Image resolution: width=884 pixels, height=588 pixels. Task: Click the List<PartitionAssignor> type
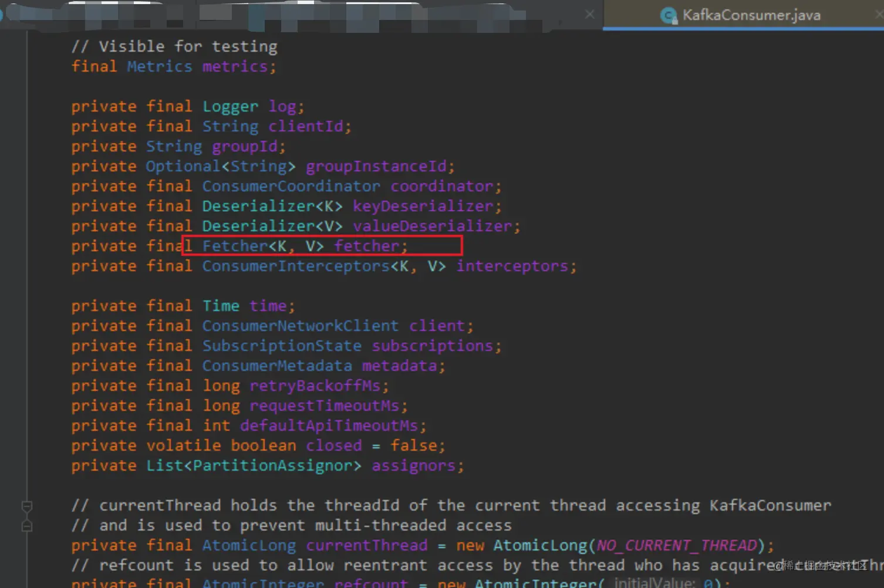[254, 465]
